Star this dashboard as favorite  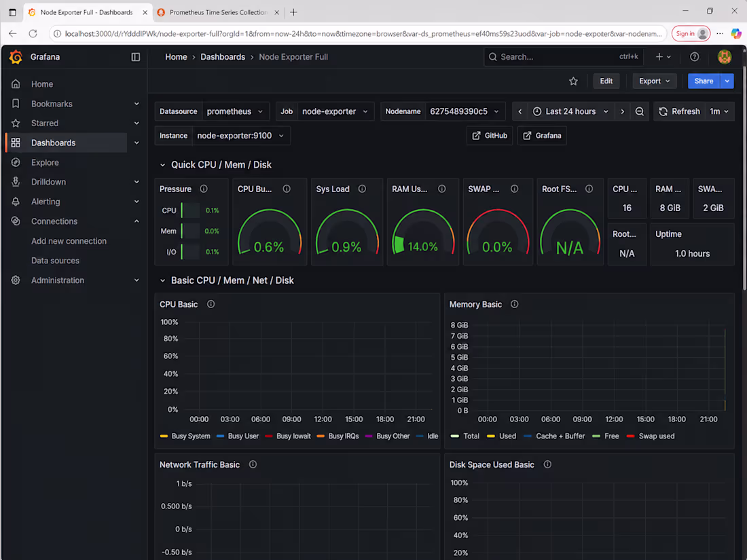[574, 81]
